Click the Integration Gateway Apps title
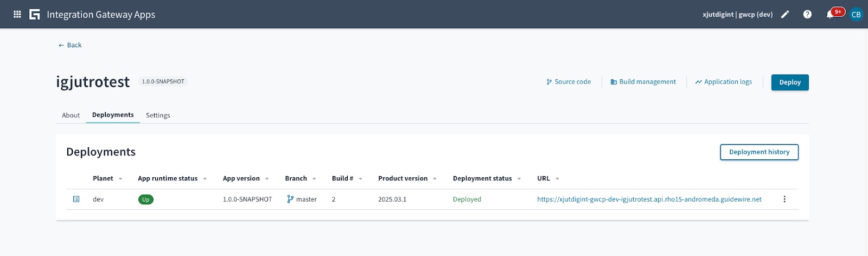Screen dimensions: 868x256 point(101,15)
